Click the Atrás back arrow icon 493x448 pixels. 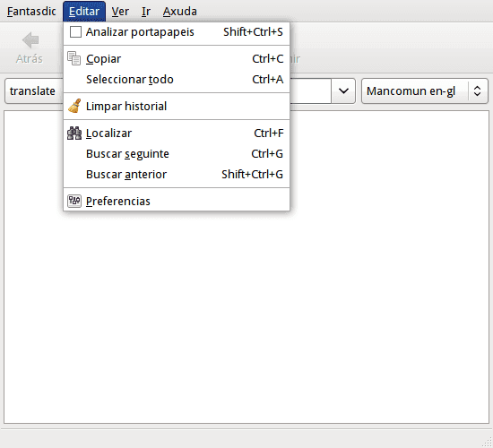click(30, 40)
